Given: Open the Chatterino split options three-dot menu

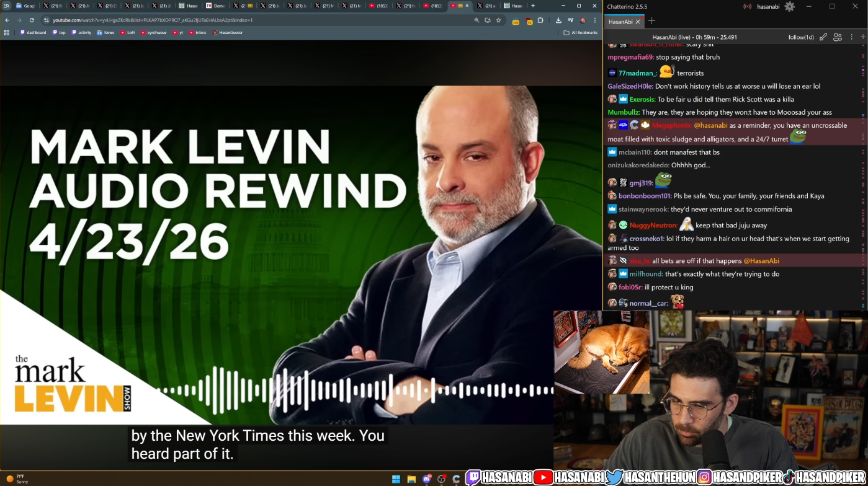Looking at the screenshot, I should point(851,37).
